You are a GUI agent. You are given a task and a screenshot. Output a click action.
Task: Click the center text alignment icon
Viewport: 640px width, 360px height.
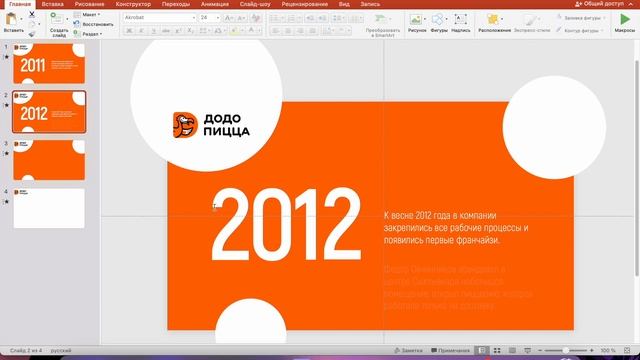point(288,31)
